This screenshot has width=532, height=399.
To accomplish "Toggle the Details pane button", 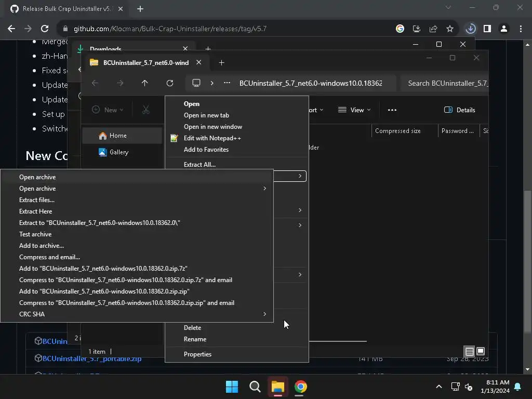I will 459,110.
